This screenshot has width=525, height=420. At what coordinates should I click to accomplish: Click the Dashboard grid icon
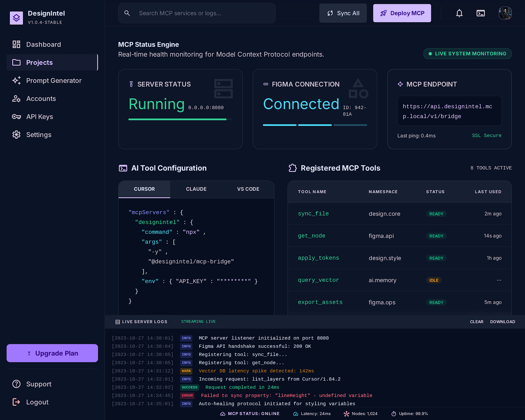(16, 44)
